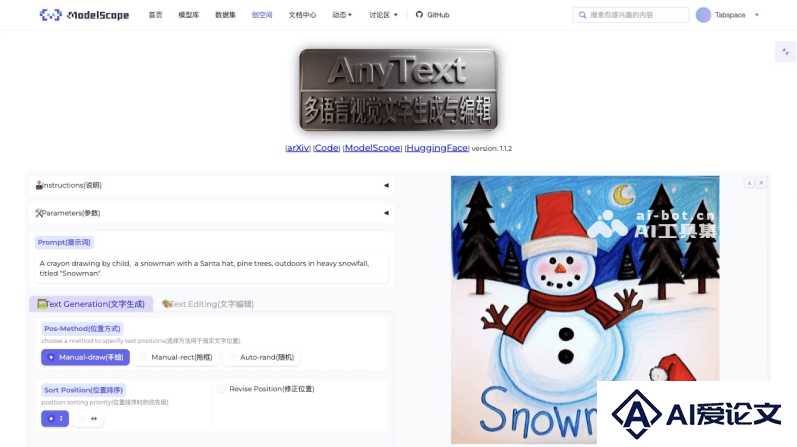Image resolution: width=797 pixels, height=447 pixels.
Task: Select Manual-draw position method
Action: pos(85,357)
